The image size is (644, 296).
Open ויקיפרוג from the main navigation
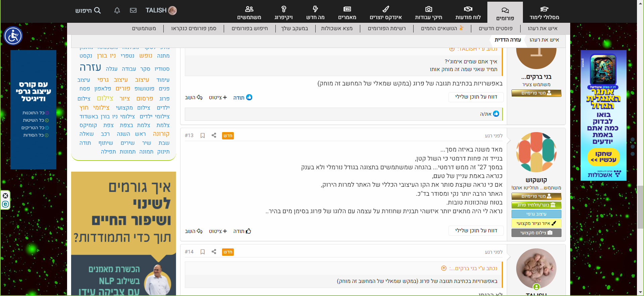[283, 13]
